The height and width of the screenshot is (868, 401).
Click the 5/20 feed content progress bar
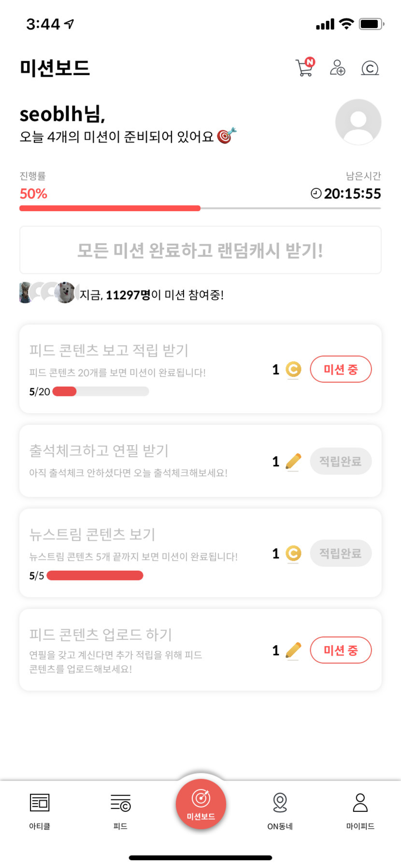click(100, 391)
